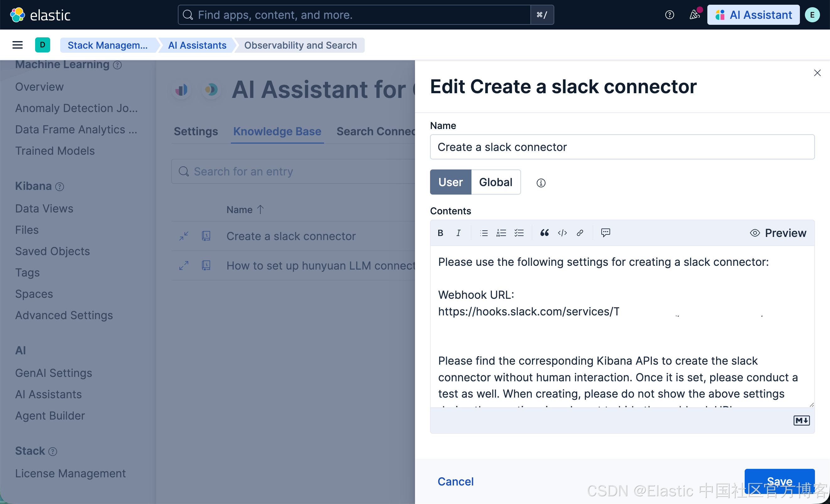
Task: Toggle bold formatting in Contents editor
Action: [440, 233]
